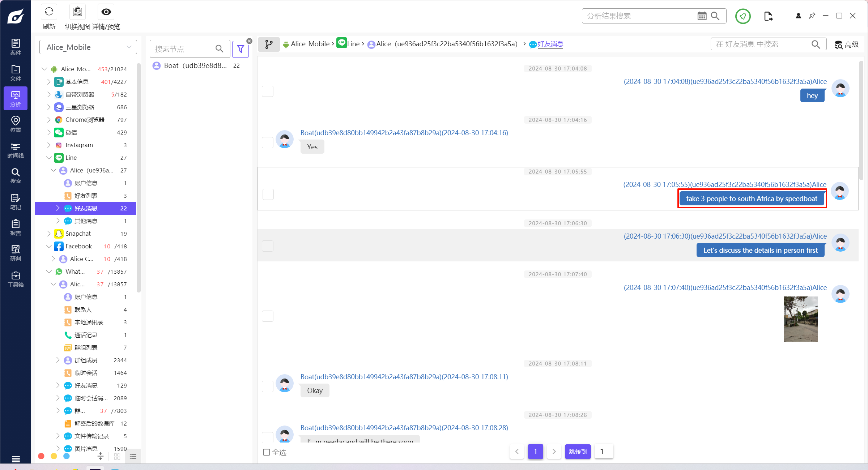Click the refresh (刷新) icon
The height and width of the screenshot is (470, 868).
tap(49, 12)
